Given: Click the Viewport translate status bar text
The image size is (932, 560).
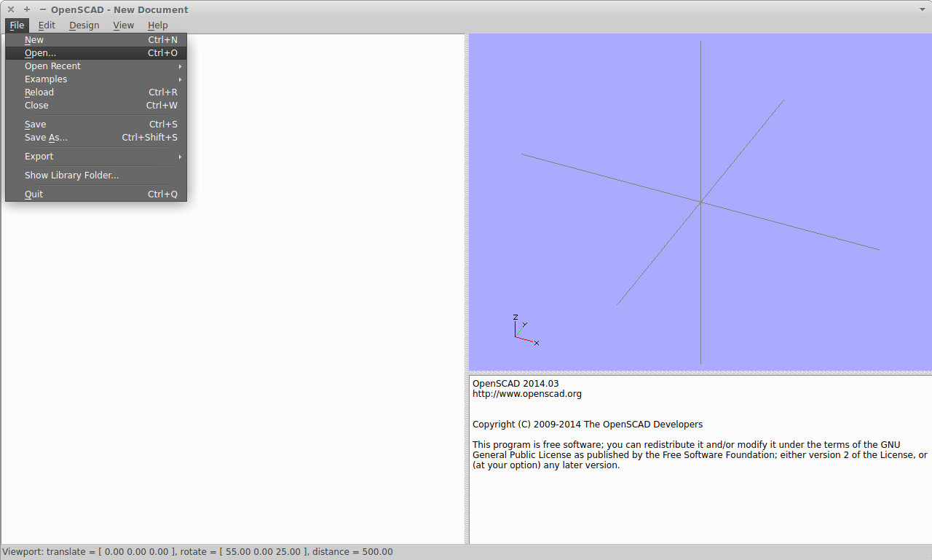Looking at the screenshot, I should tap(197, 552).
